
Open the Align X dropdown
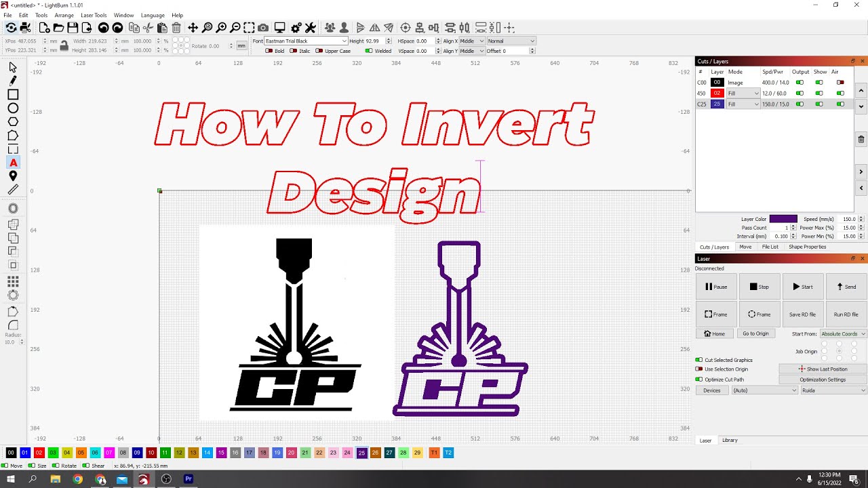pyautogui.click(x=472, y=41)
